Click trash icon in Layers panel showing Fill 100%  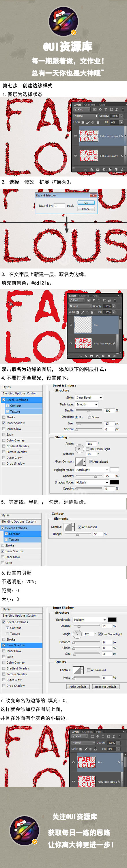pos(115,356)
